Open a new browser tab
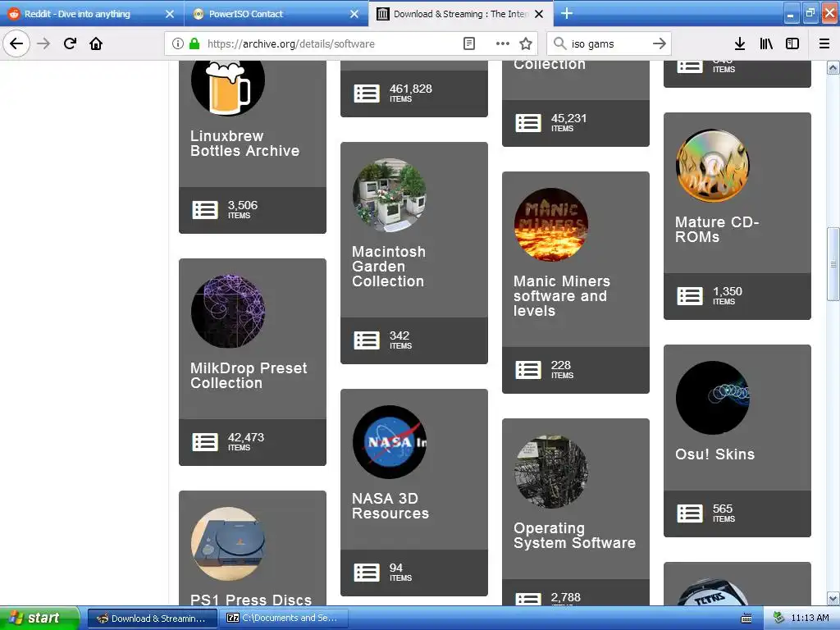This screenshot has width=840, height=630. point(567,13)
